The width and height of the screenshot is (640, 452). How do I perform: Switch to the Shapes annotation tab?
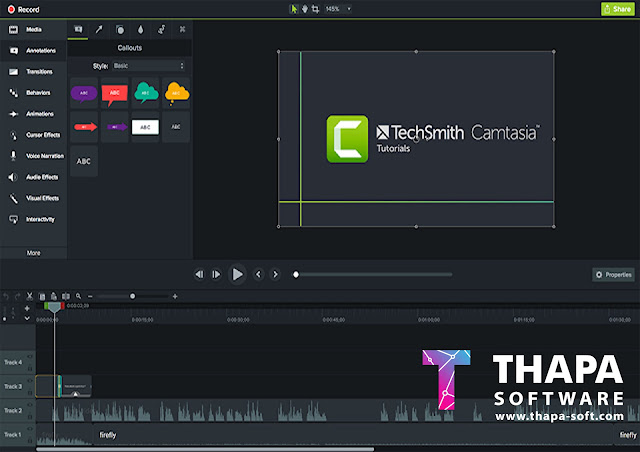point(120,29)
